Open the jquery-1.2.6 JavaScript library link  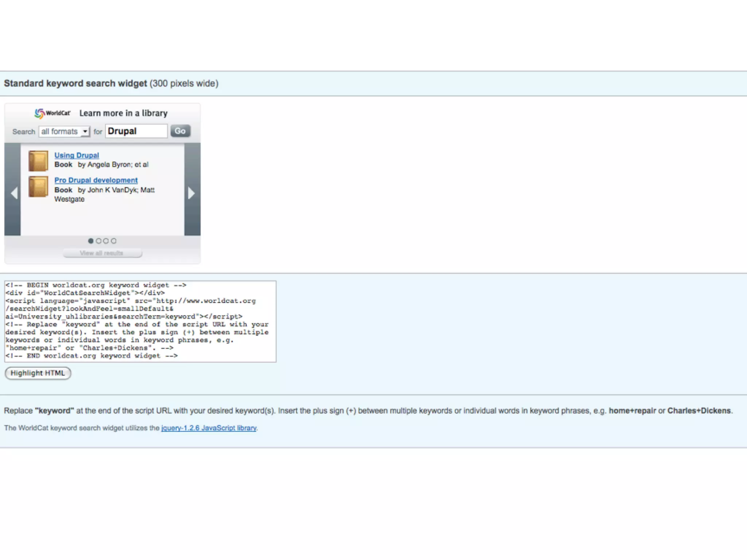[209, 428]
